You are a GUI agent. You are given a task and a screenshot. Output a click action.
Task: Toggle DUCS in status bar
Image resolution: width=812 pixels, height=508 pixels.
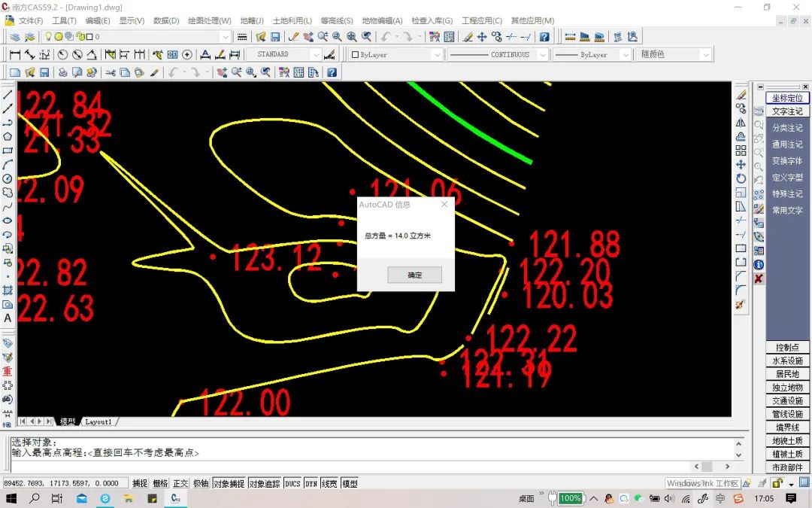coord(292,483)
